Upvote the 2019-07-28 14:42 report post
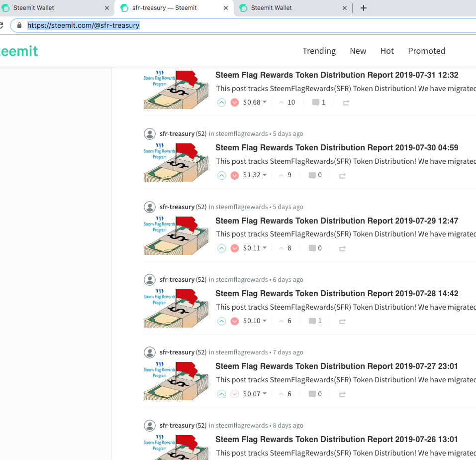Screen dimensions: 476x460 click(222, 321)
